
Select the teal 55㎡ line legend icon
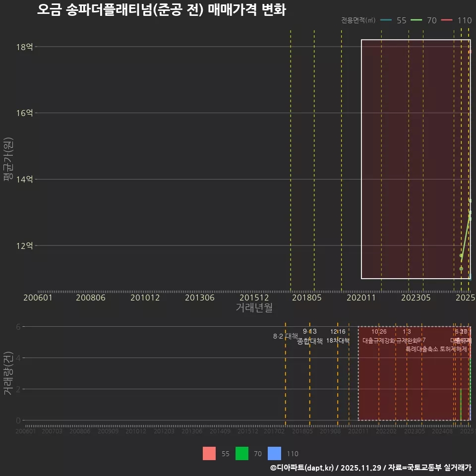pyautogui.click(x=386, y=20)
